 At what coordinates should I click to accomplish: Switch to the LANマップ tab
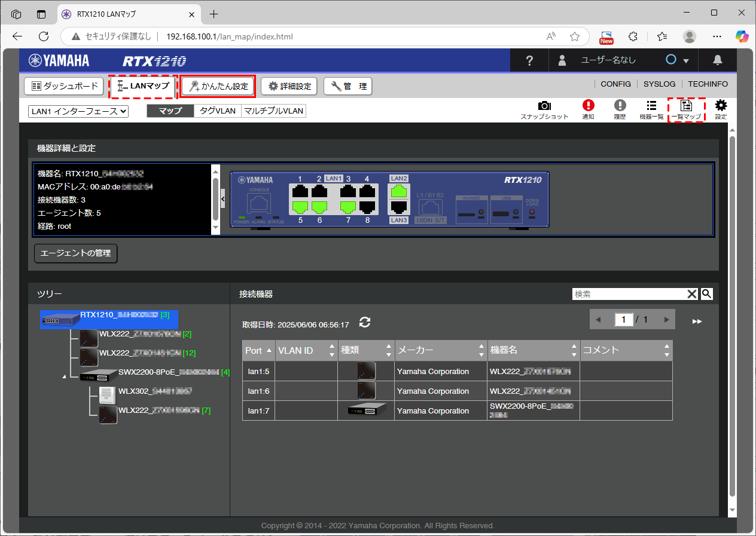pos(143,86)
